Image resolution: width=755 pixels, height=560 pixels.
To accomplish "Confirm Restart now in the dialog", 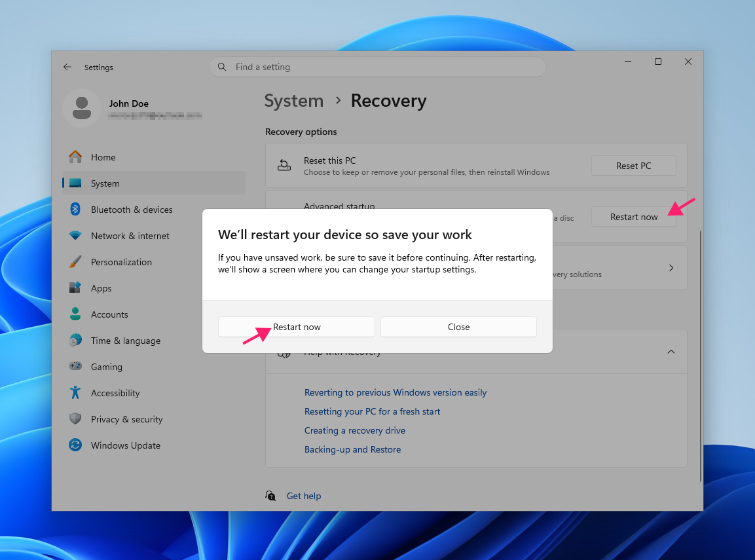I will click(296, 327).
